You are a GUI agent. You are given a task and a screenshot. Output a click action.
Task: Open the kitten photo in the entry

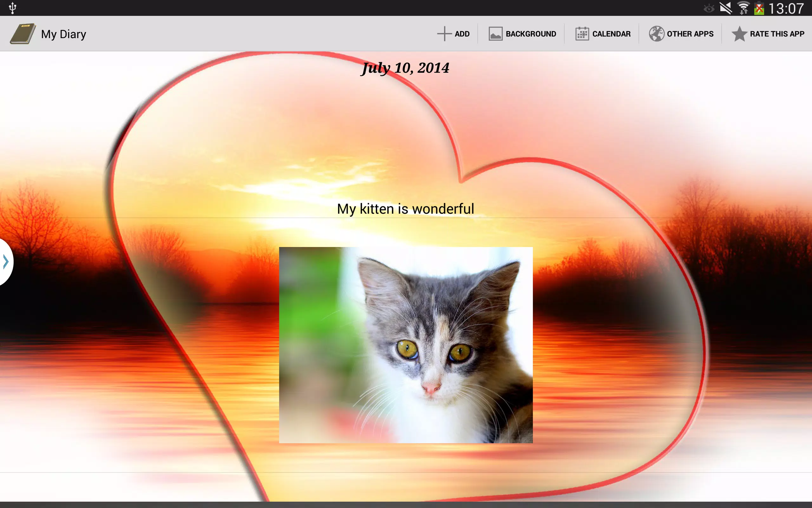[406, 345]
